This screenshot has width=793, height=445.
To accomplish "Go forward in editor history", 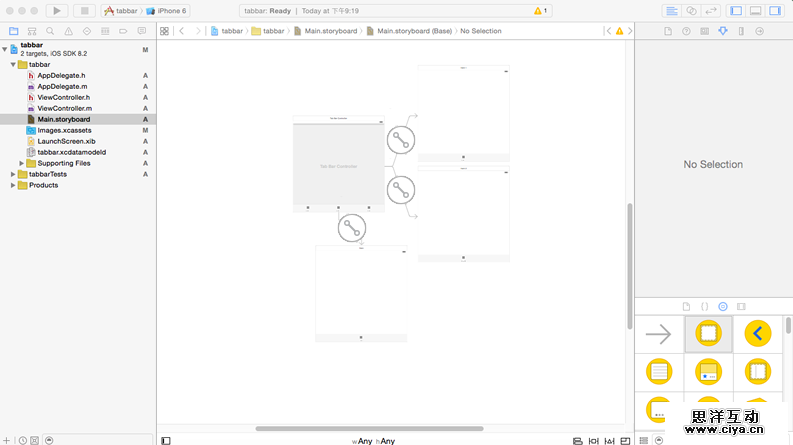I will coord(198,31).
